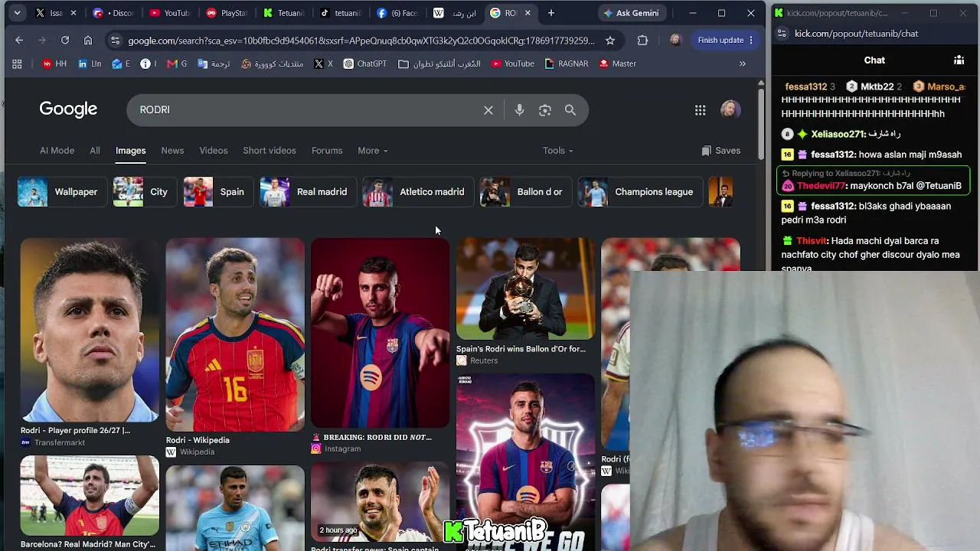Show chat users list in Kick window

click(959, 60)
